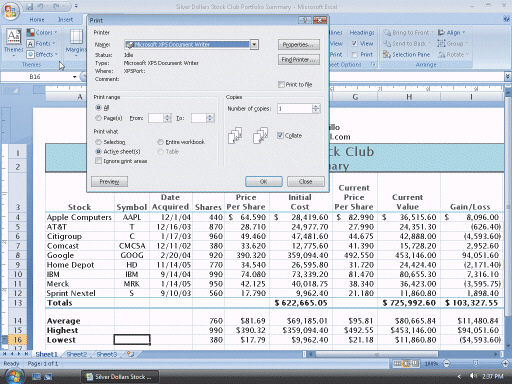Choose Selection under Print what

click(x=98, y=142)
